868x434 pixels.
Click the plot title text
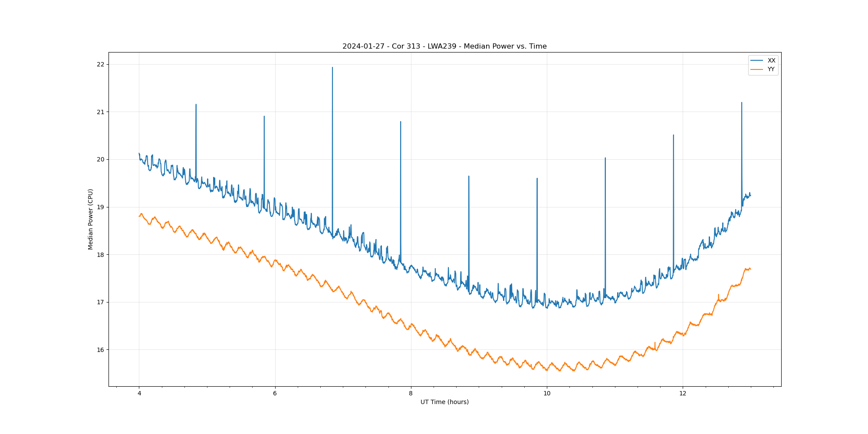444,46
